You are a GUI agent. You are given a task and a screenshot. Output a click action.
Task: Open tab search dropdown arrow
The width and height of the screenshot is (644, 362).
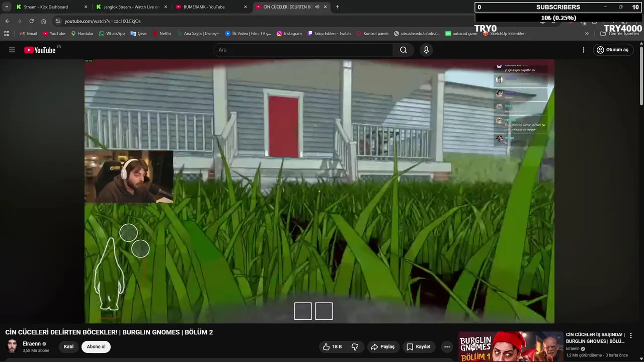7,7
